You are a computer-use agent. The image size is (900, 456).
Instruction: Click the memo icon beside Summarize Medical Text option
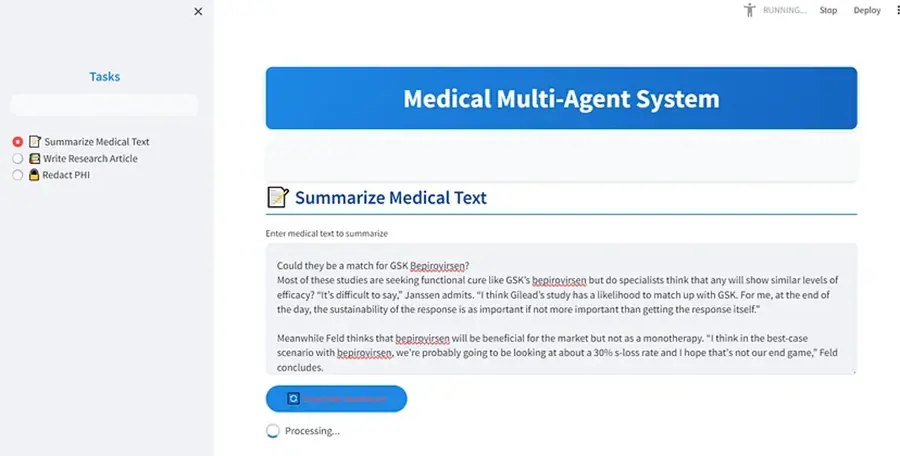(35, 142)
